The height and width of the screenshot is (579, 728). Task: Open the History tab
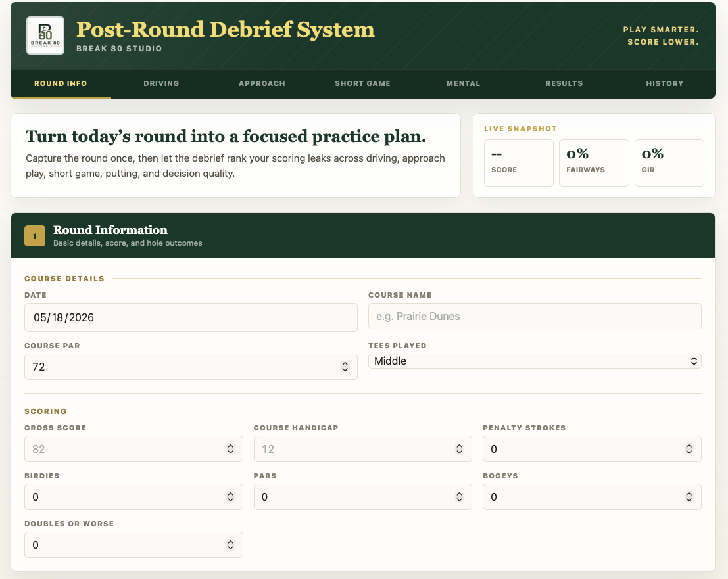665,83
